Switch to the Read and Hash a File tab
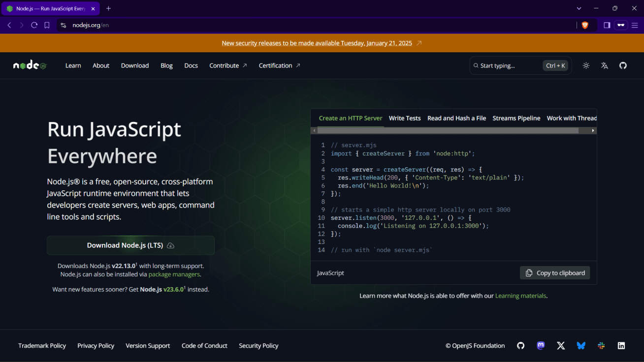 point(457,118)
